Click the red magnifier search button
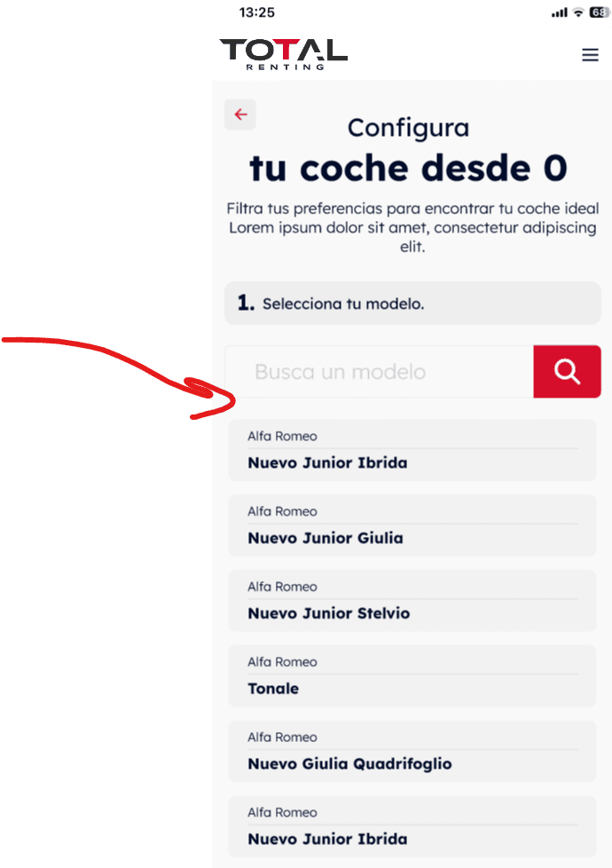The height and width of the screenshot is (868, 612). pos(567,372)
